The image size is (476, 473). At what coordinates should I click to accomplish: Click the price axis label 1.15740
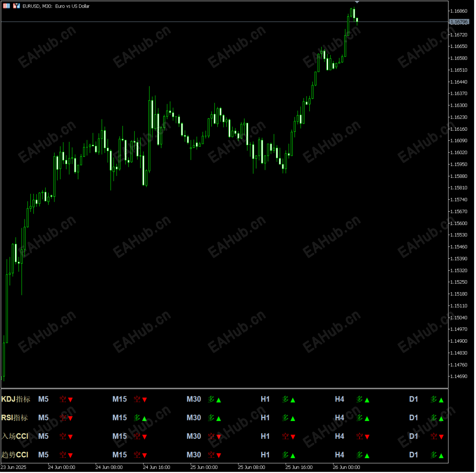coord(459,199)
